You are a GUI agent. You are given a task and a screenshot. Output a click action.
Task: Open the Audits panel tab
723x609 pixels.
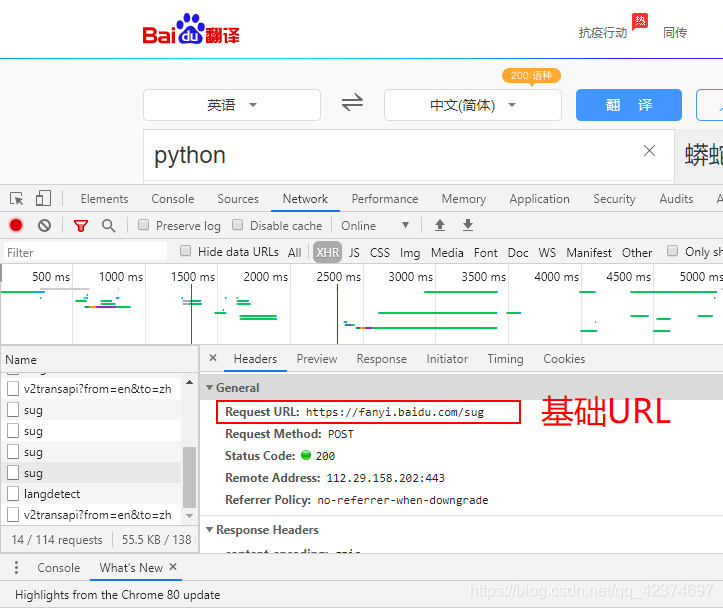pyautogui.click(x=676, y=199)
